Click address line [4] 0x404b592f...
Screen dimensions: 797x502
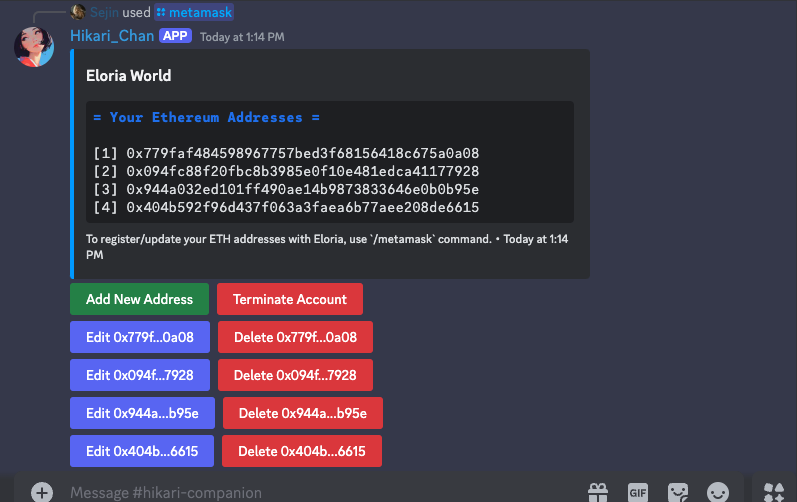tap(286, 207)
